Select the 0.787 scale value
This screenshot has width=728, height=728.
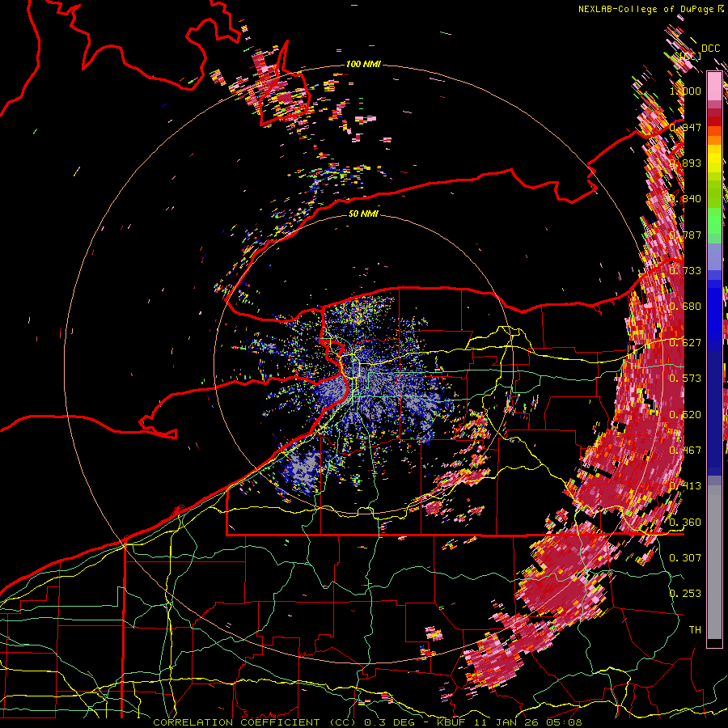(685, 235)
